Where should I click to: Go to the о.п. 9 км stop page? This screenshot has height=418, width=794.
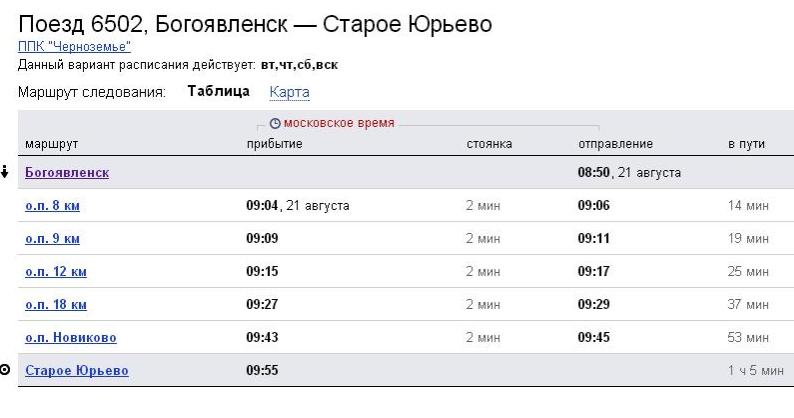tap(52, 239)
